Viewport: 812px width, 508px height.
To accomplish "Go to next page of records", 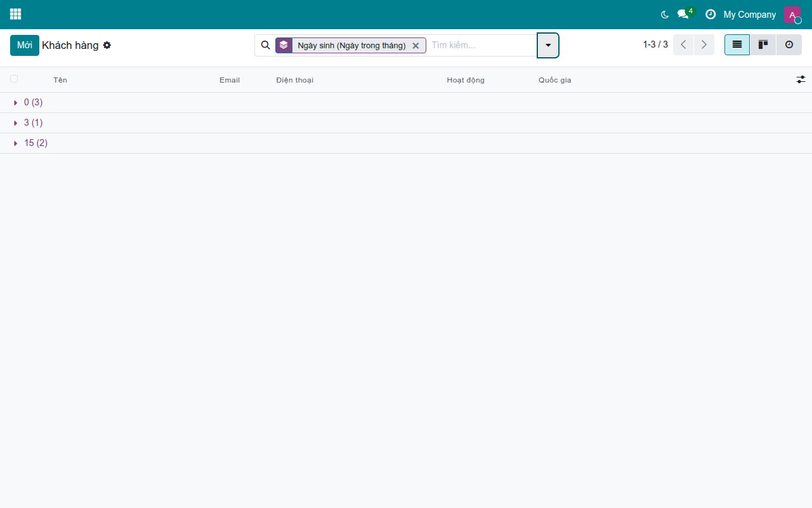I will pyautogui.click(x=704, y=45).
